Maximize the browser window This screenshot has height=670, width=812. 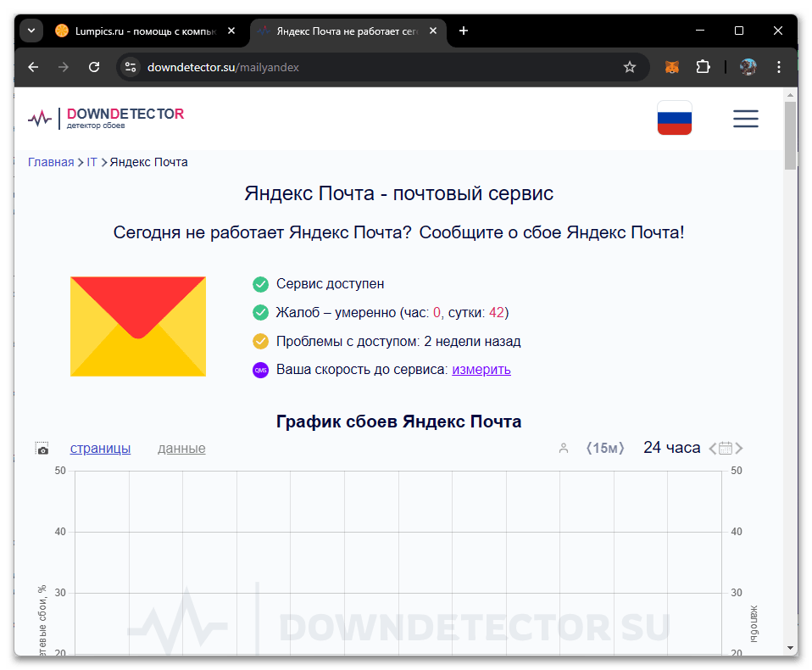[x=739, y=31]
